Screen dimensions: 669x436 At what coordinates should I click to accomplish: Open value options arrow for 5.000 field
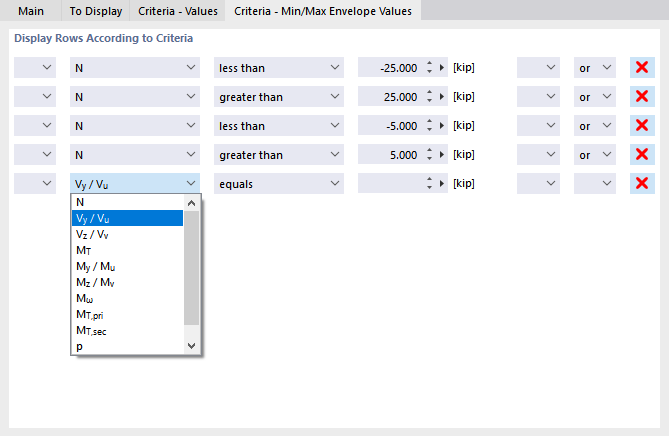tap(442, 154)
